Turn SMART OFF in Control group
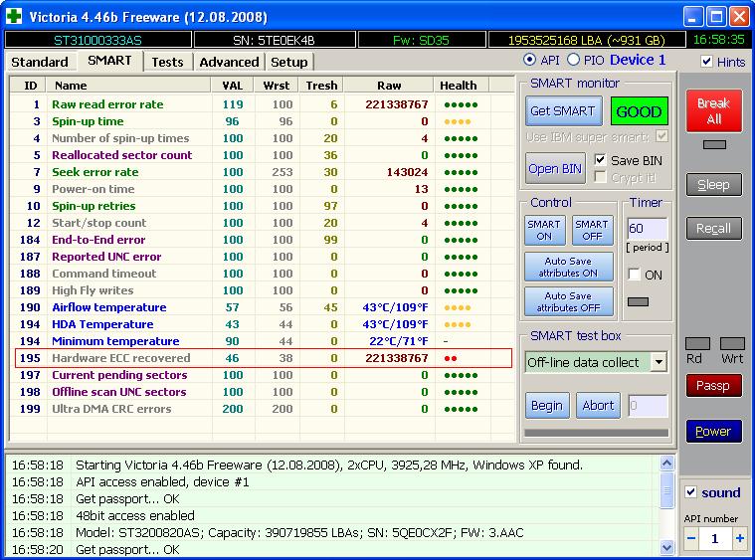 pos(592,230)
